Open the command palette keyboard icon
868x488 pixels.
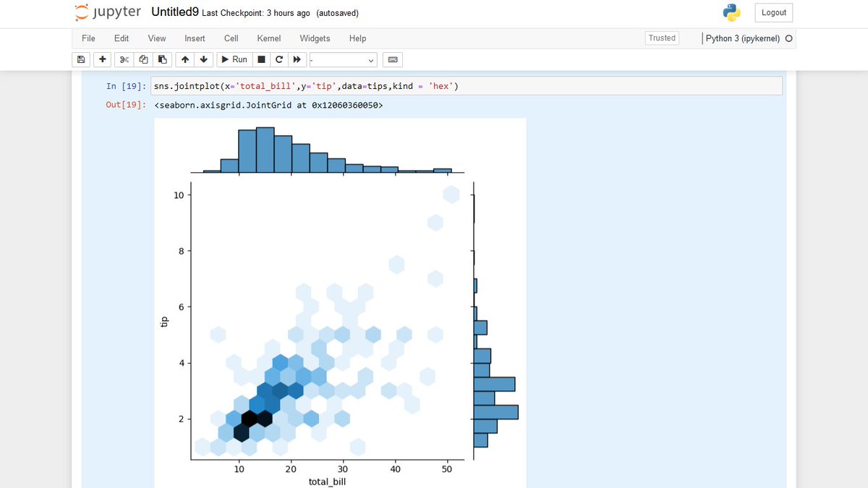pos(393,59)
